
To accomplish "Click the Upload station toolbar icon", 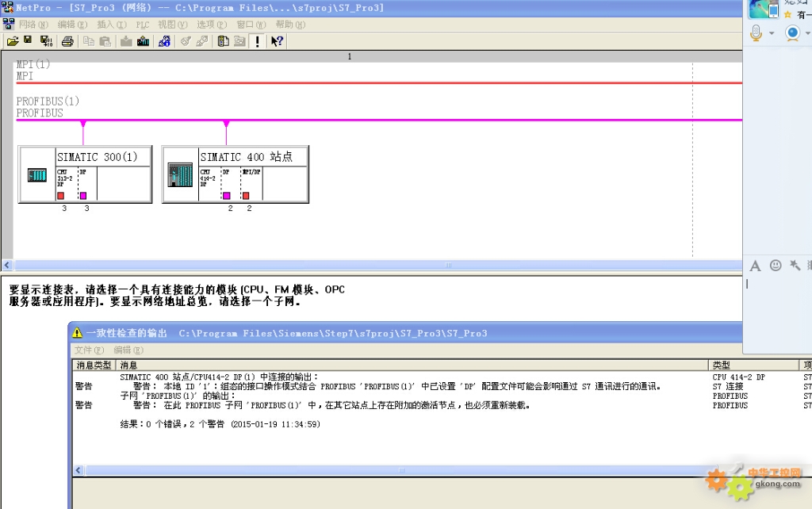I will tap(143, 41).
